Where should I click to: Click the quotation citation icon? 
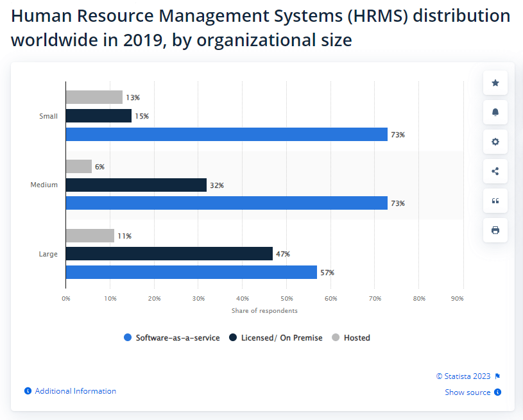click(495, 201)
